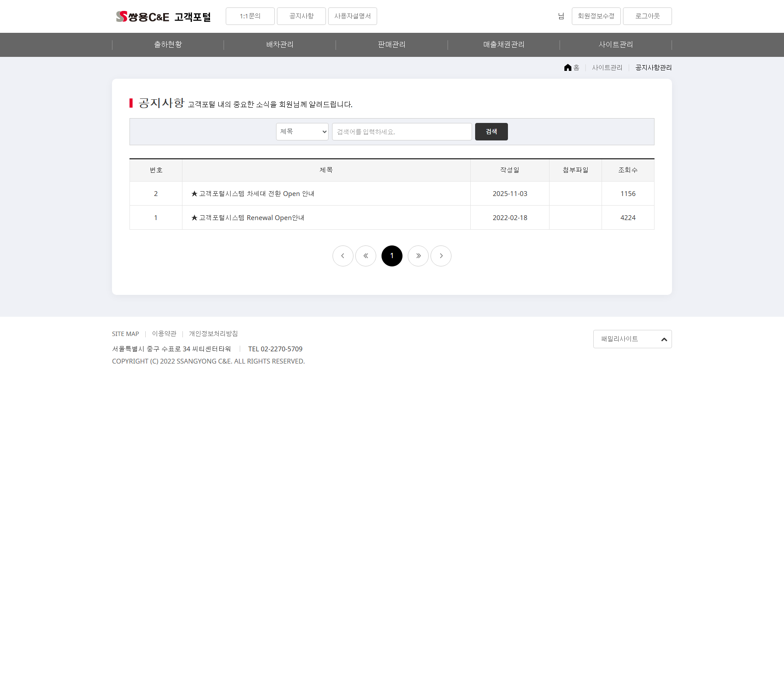Open notice 고객포털시스템 차세대 전환 Open 안내

(x=253, y=194)
